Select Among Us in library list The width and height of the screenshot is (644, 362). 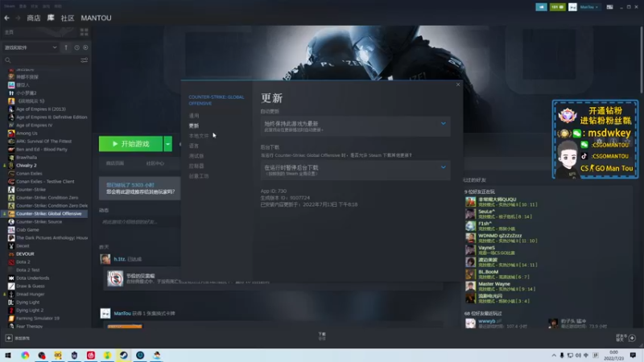coord(27,134)
